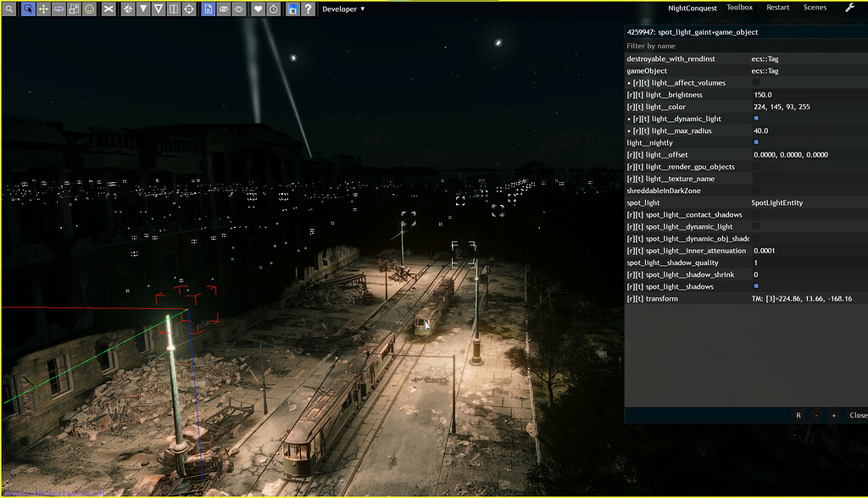
Task: Select the Zoom magnifier tool
Action: click(9, 9)
